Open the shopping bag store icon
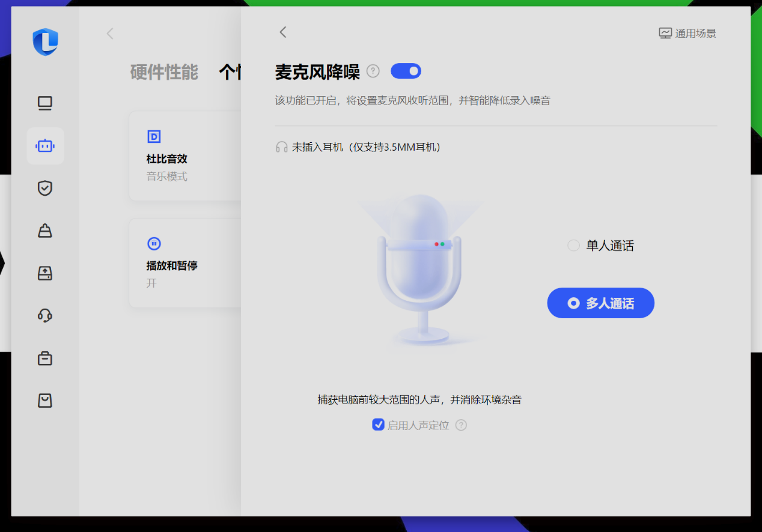Screen dimensions: 762x532 tap(45, 401)
